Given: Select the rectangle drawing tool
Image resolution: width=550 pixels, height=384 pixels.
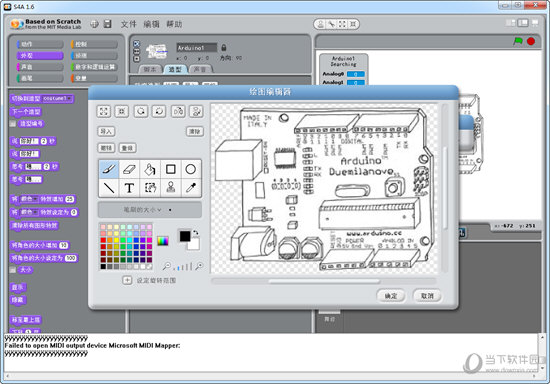Looking at the screenshot, I should coord(170,169).
